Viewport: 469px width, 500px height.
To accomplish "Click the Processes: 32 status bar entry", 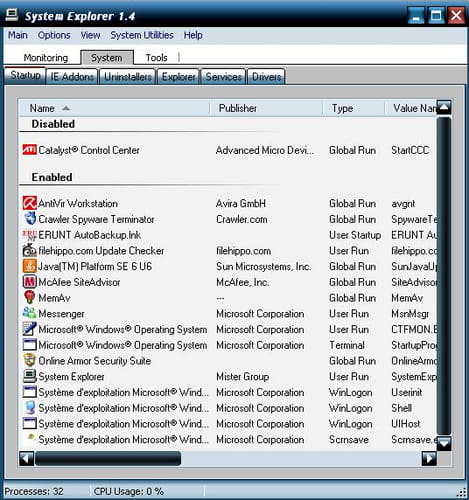I will tap(34, 491).
